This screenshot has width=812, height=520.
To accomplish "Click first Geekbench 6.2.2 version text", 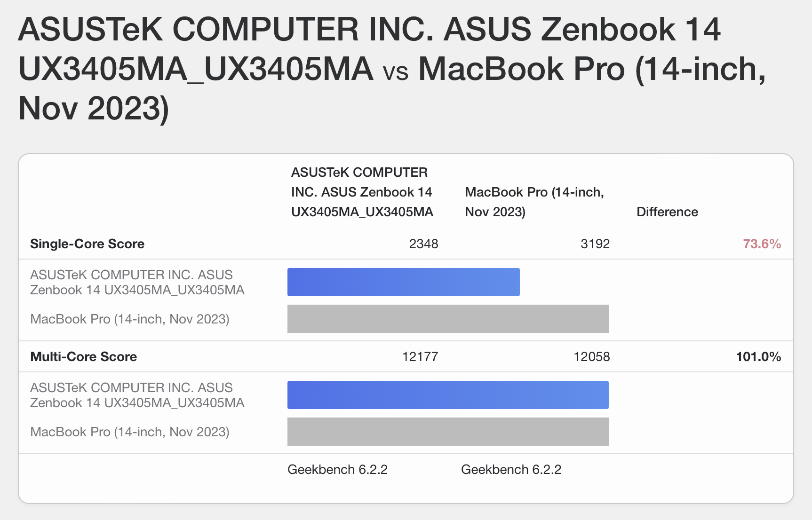I will 337,470.
